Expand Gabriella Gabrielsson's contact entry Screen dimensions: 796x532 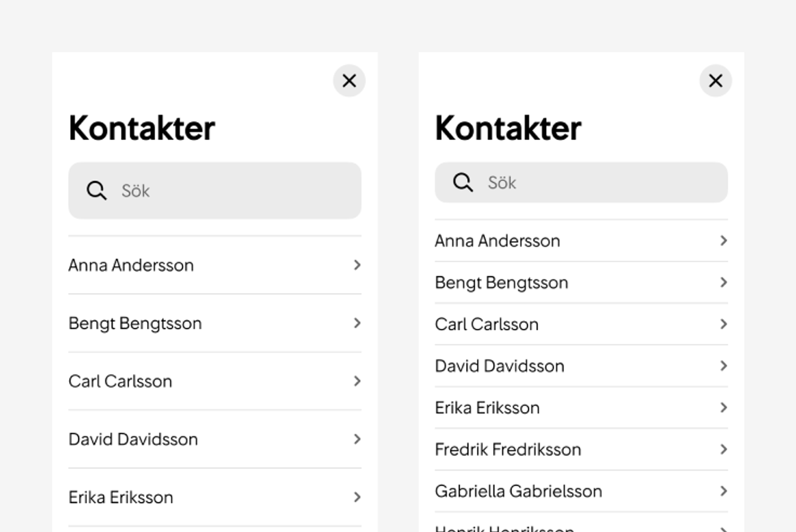coord(724,491)
